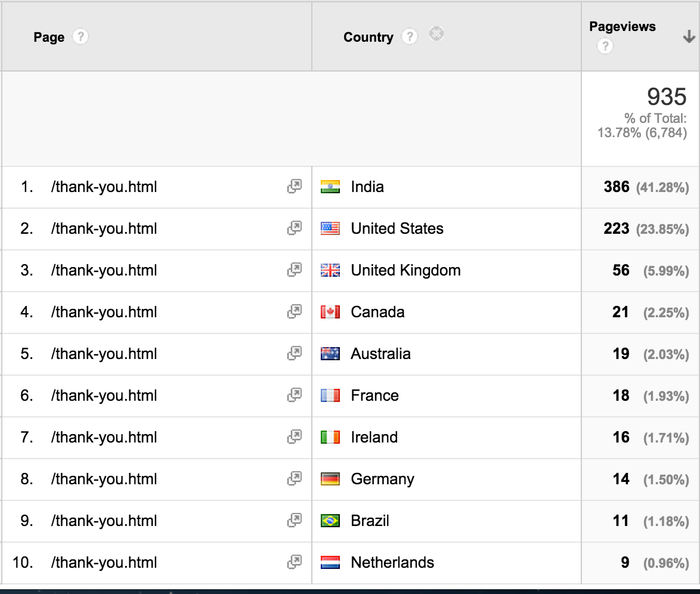Open /thank-you.html link in row 1
Image resolution: width=700 pixels, height=594 pixels.
tap(104, 187)
